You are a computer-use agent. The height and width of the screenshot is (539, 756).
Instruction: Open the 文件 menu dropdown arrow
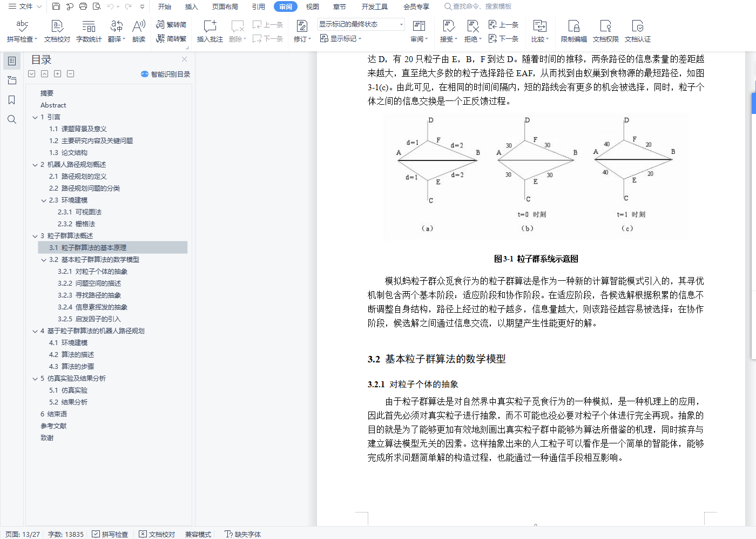point(38,6)
